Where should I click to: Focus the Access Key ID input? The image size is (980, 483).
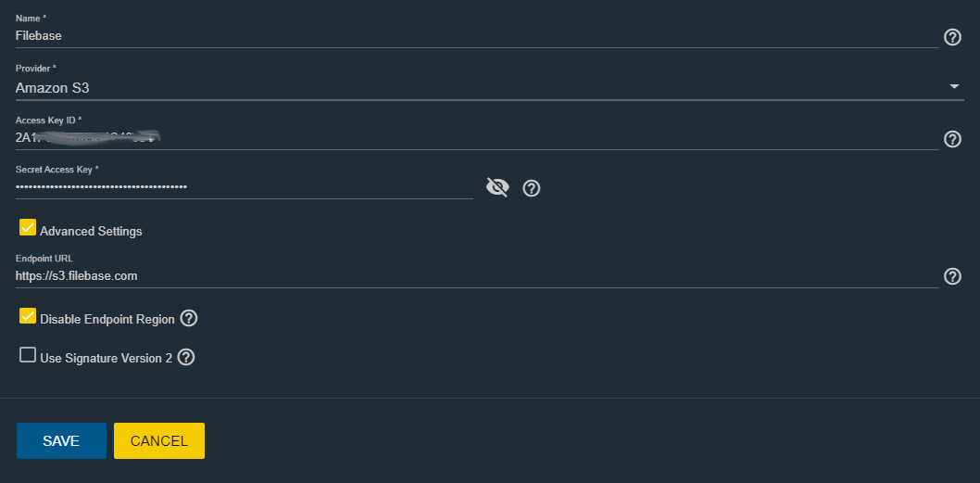[x=477, y=138]
